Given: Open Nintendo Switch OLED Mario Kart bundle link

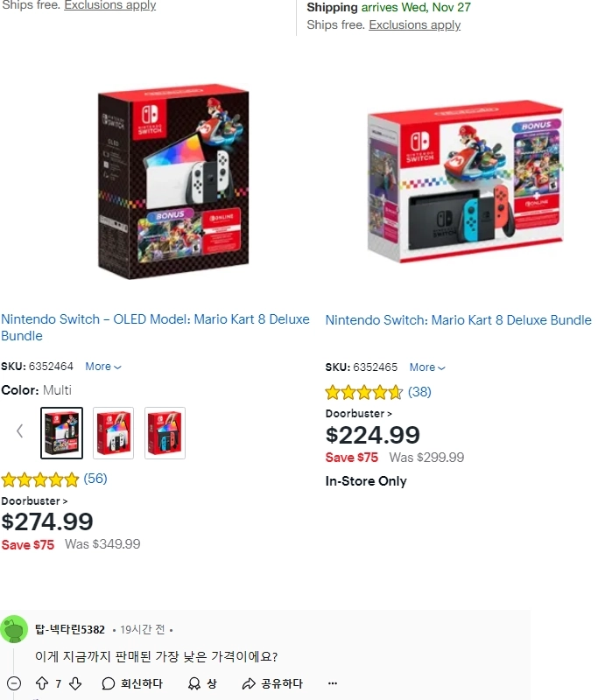Looking at the screenshot, I should tap(155, 327).
